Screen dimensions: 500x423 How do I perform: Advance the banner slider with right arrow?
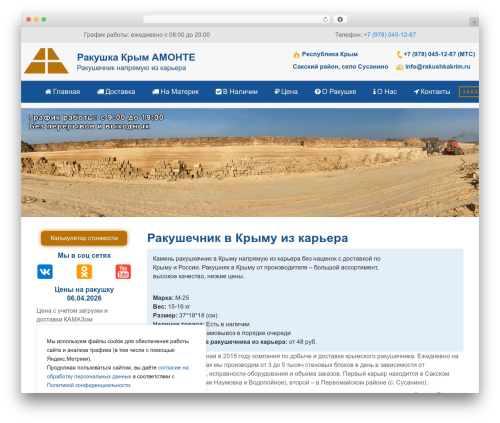click(463, 162)
